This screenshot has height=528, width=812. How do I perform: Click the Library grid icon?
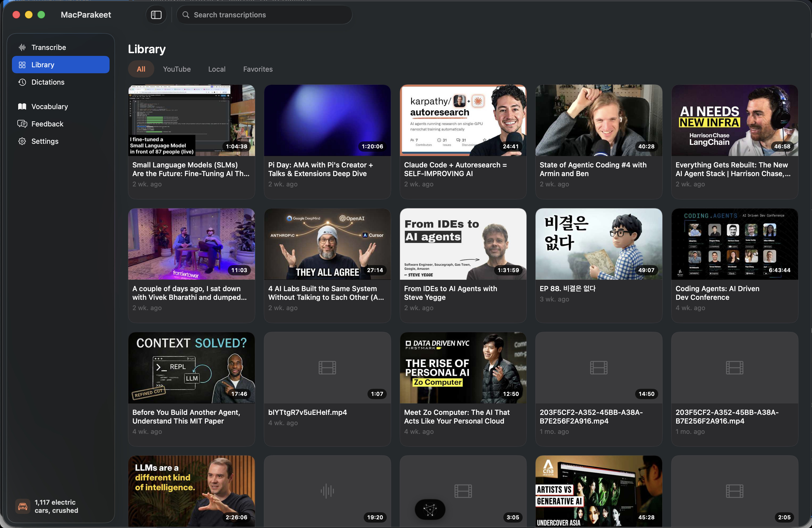[x=22, y=65]
